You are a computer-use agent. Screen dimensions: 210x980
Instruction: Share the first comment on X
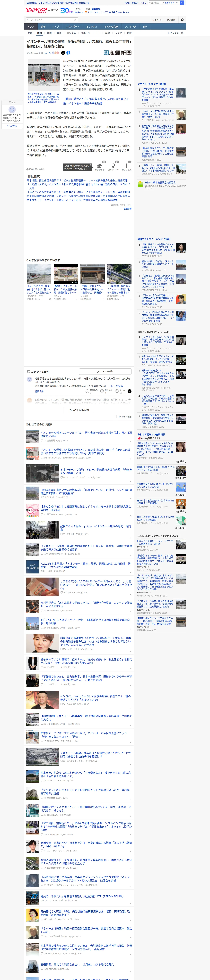(129, 391)
